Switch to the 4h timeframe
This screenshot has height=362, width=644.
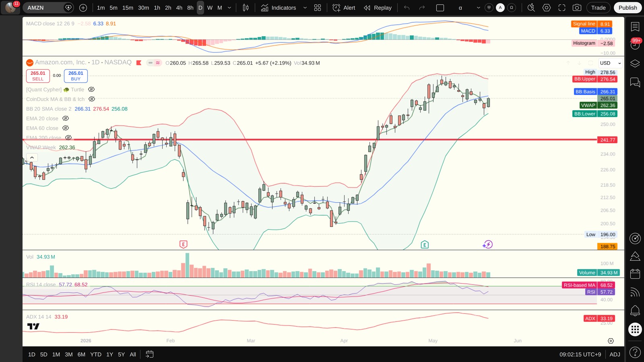[x=179, y=8]
